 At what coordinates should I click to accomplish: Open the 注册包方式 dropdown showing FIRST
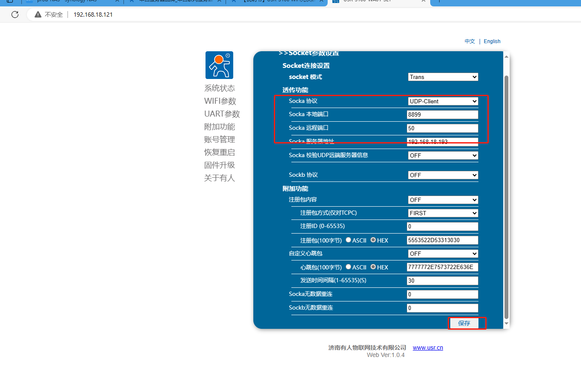point(443,213)
